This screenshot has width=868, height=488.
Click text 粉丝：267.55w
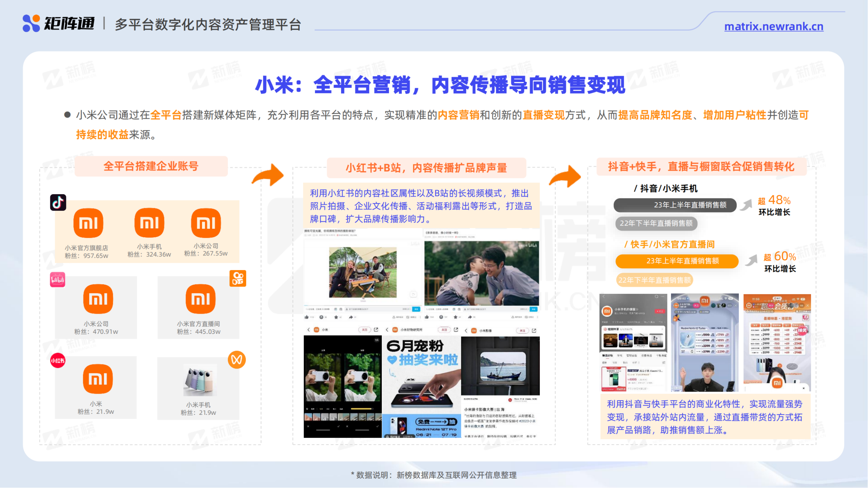coord(206,254)
